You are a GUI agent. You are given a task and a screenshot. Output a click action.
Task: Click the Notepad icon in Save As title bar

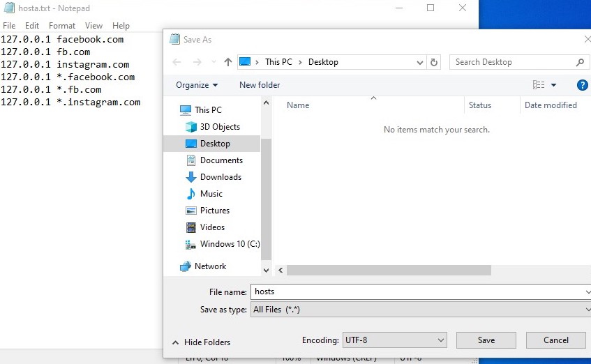(174, 39)
